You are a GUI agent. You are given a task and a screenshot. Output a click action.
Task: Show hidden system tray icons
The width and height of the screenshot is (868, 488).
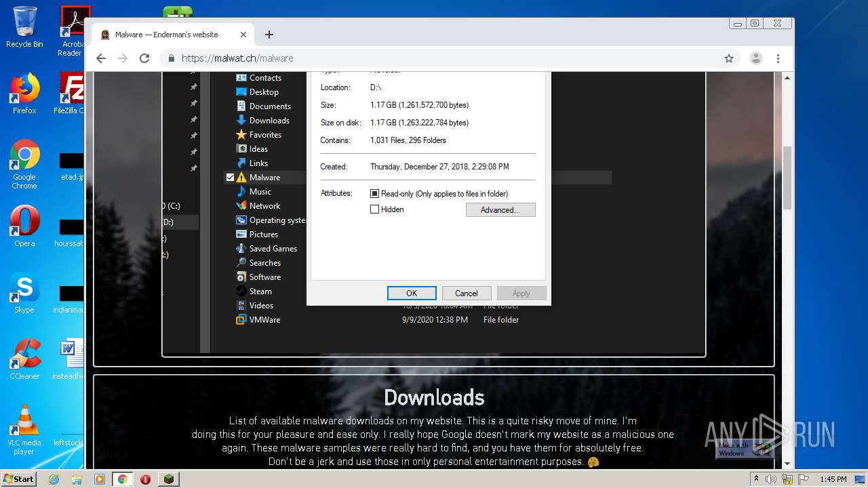756,479
